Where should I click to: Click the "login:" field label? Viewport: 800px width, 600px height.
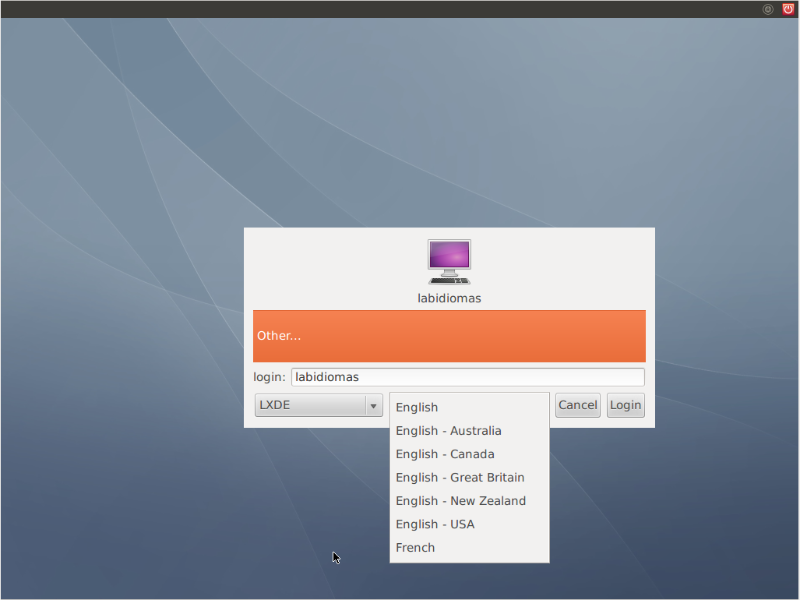coord(269,377)
